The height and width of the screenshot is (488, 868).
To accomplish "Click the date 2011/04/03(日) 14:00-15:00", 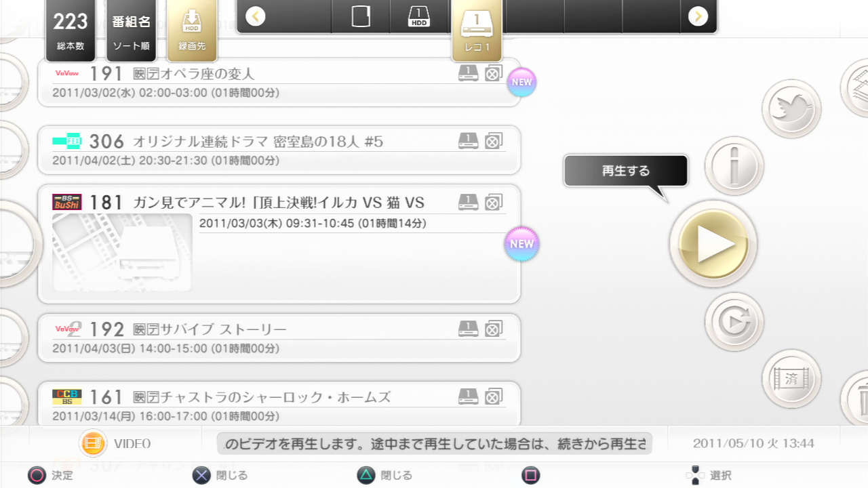I will coord(165,349).
